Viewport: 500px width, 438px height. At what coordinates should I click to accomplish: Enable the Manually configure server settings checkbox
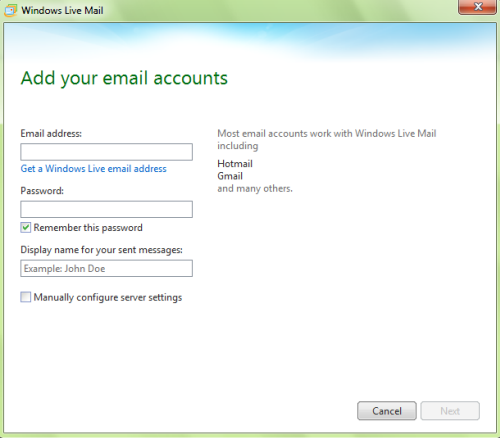(26, 297)
